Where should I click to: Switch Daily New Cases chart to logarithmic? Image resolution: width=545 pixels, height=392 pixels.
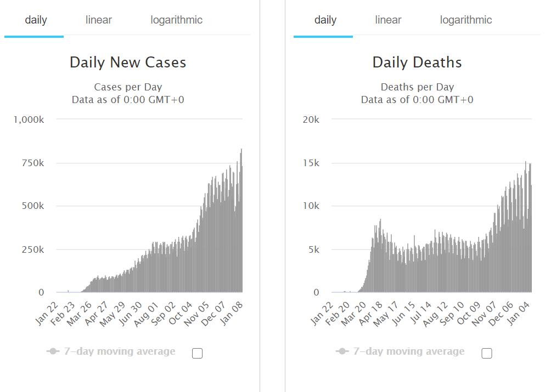(176, 20)
